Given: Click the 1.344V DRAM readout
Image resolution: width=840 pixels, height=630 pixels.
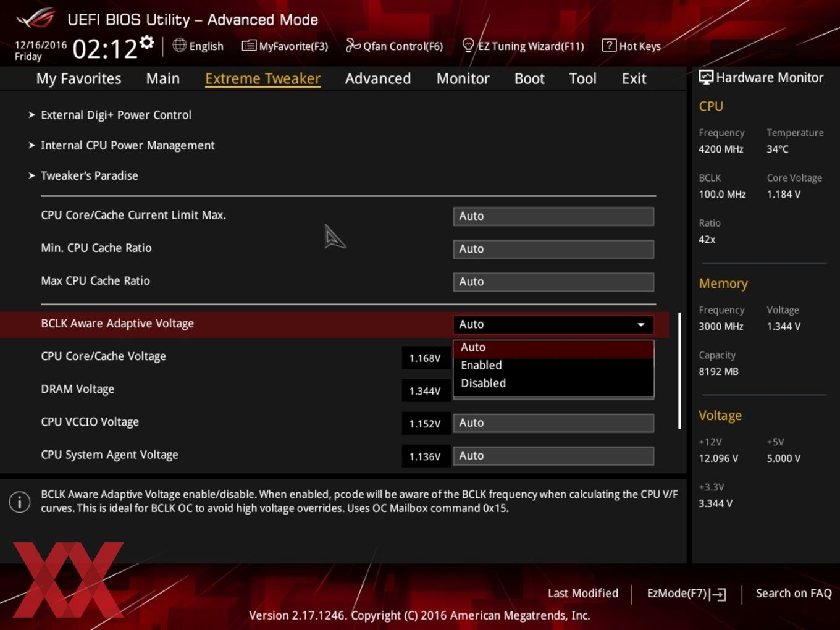Looking at the screenshot, I should click(x=425, y=391).
